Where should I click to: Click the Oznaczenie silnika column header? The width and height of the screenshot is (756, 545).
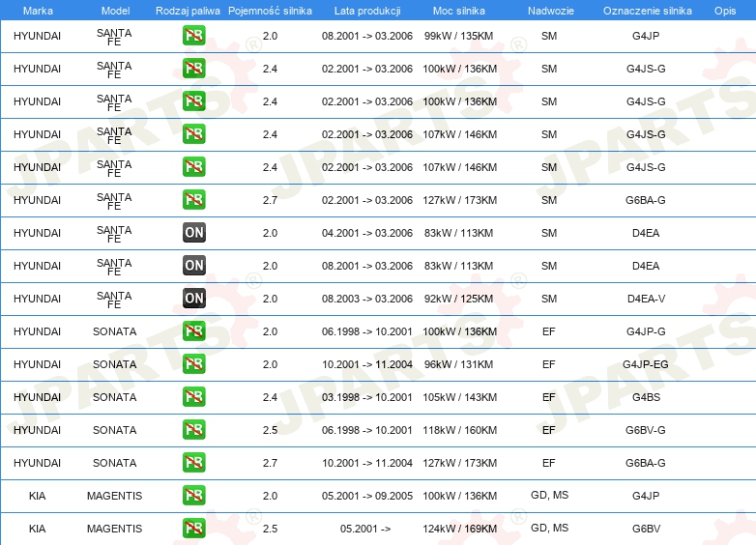[647, 11]
